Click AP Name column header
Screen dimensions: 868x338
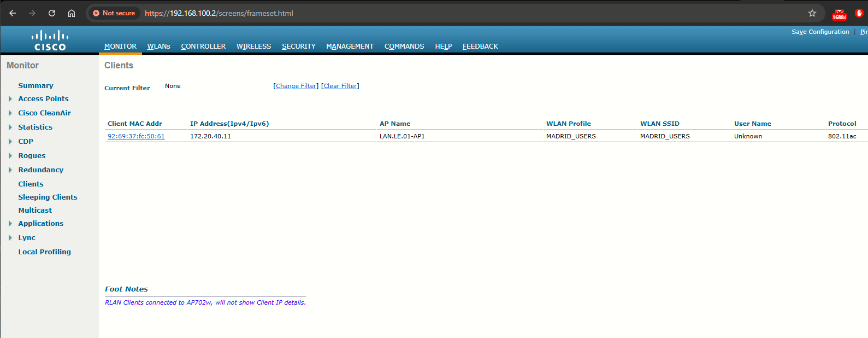coord(395,124)
